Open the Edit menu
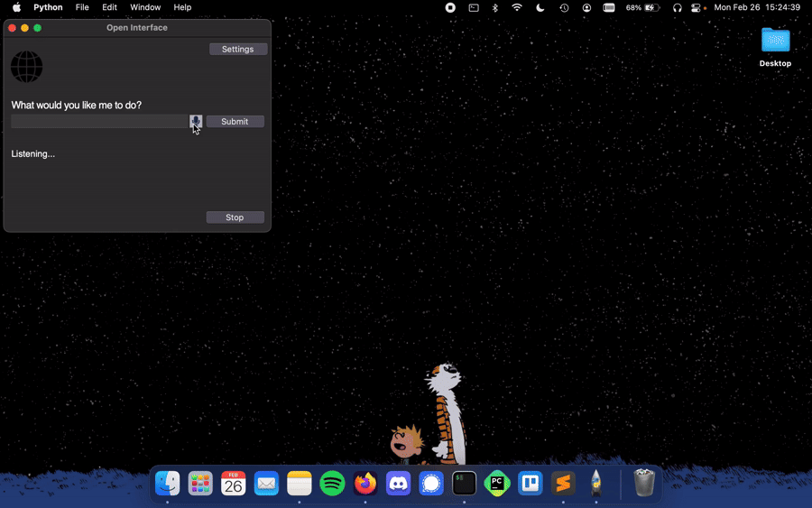The height and width of the screenshot is (508, 812). (109, 7)
